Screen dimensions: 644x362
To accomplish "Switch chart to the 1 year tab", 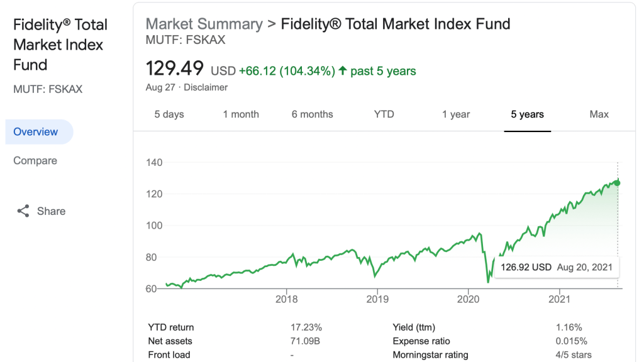I will coord(456,114).
